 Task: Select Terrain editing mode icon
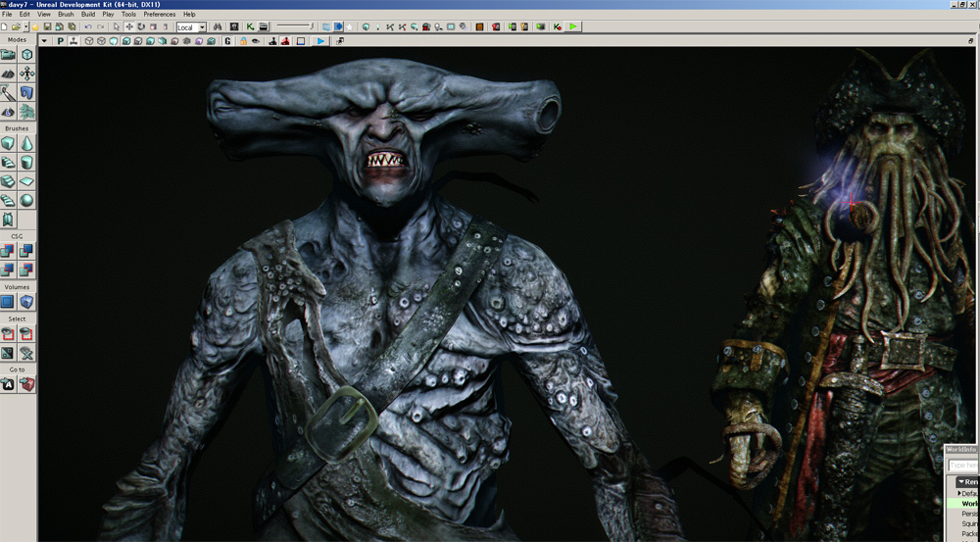(x=8, y=74)
